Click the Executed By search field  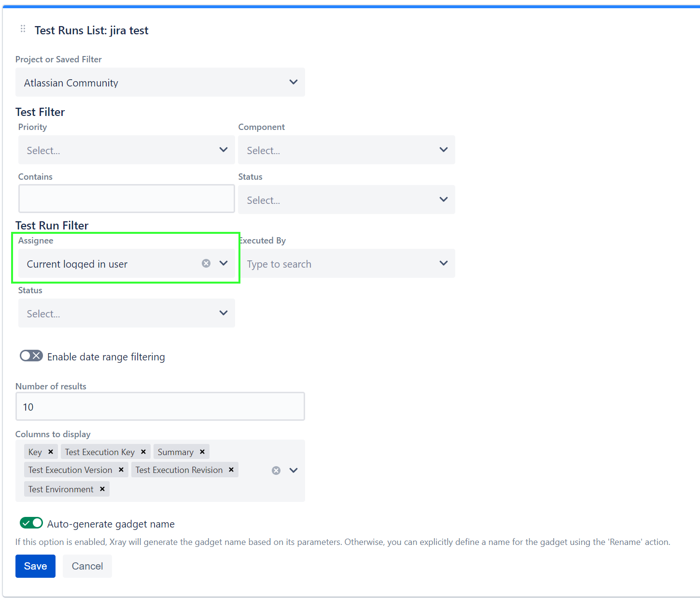tap(338, 263)
